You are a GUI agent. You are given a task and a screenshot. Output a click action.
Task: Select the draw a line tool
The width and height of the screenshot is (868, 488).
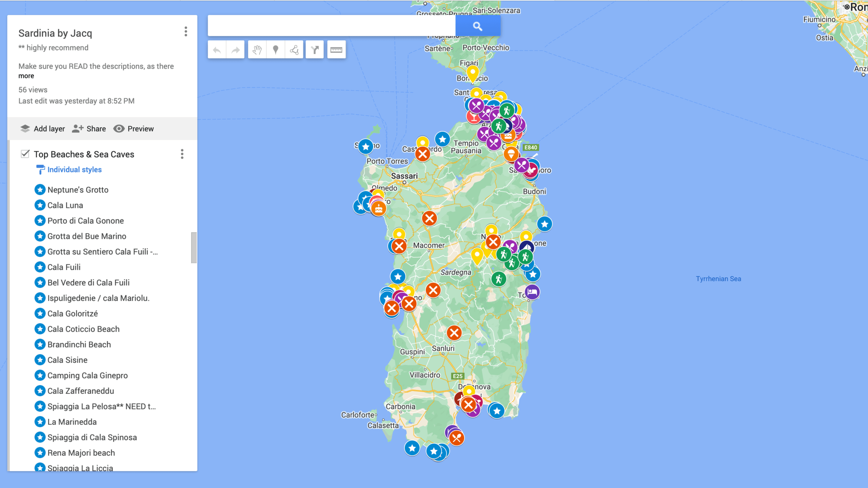[294, 50]
